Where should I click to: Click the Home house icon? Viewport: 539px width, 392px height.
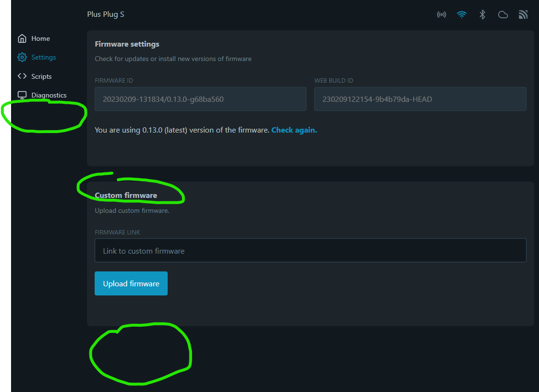[22, 38]
